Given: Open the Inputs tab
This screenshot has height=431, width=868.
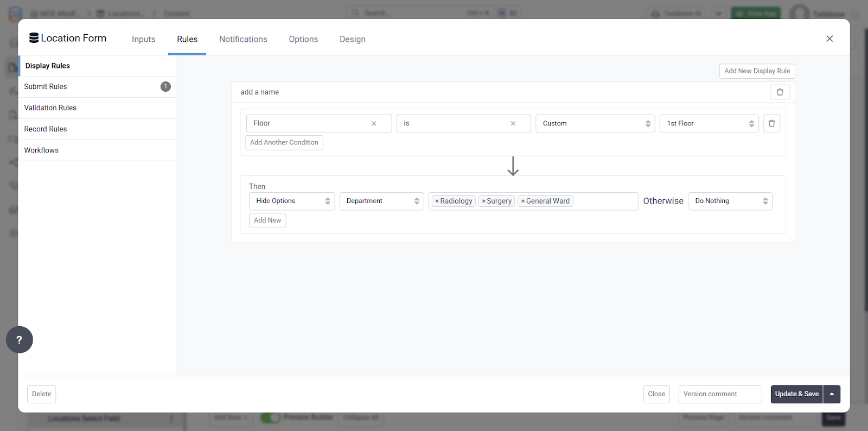Looking at the screenshot, I should 143,39.
